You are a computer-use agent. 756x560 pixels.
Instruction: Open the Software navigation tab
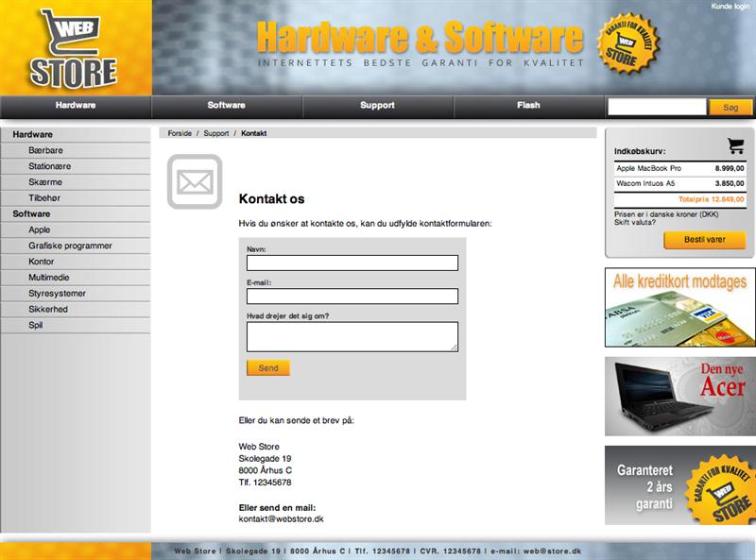226,106
